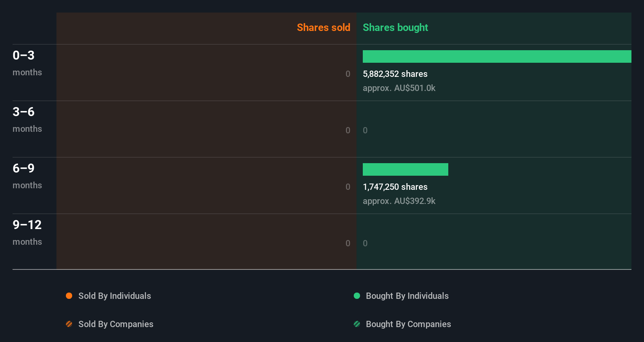Click the striped Sold By Companies icon
644x342 pixels.
69,324
